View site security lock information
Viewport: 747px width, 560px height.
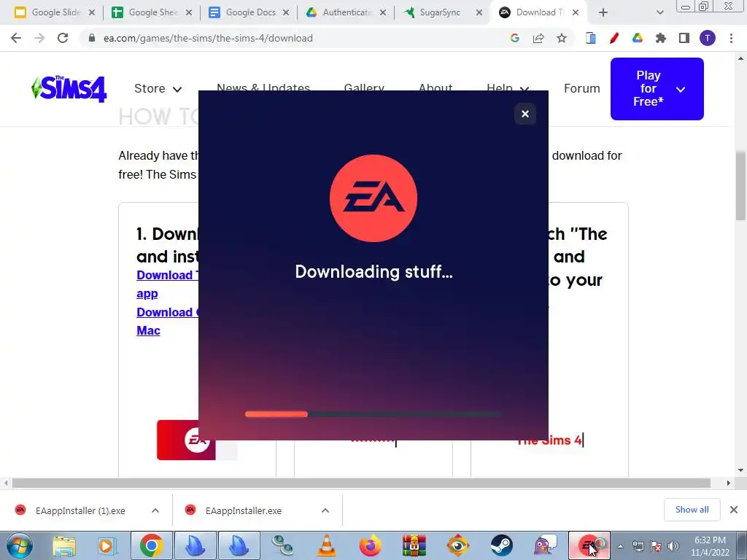pyautogui.click(x=91, y=38)
